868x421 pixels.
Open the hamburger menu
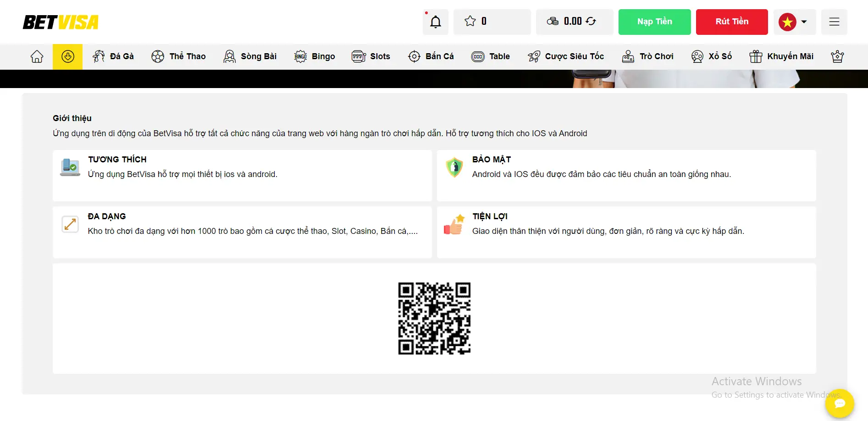pos(834,22)
